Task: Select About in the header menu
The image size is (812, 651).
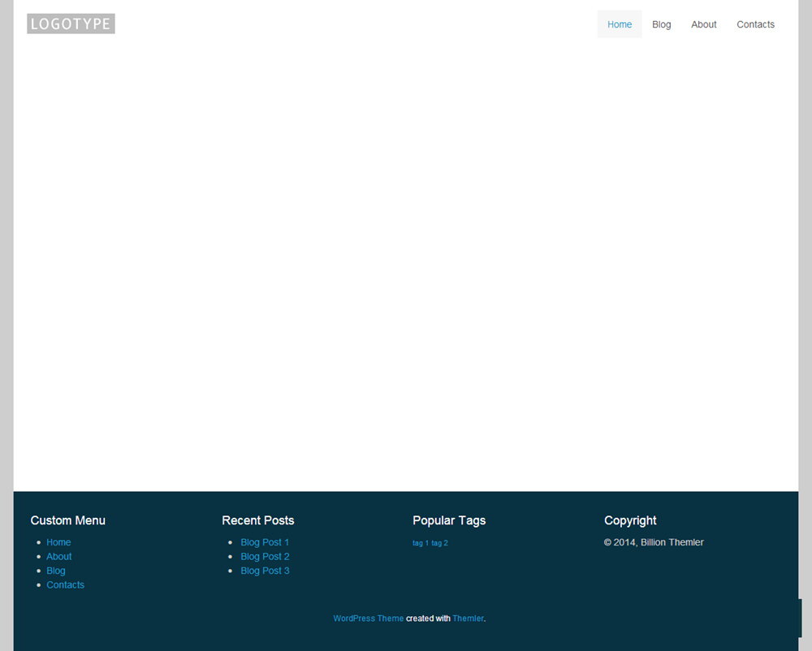Action: [x=704, y=24]
